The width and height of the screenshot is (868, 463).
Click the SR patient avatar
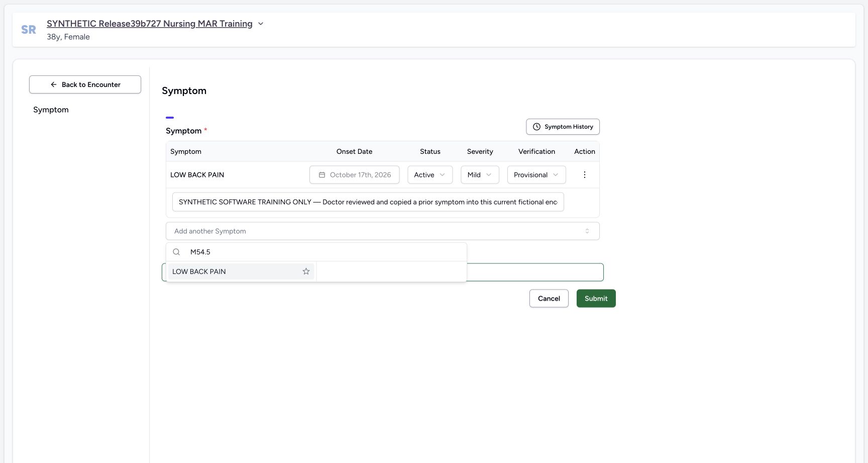(x=29, y=30)
